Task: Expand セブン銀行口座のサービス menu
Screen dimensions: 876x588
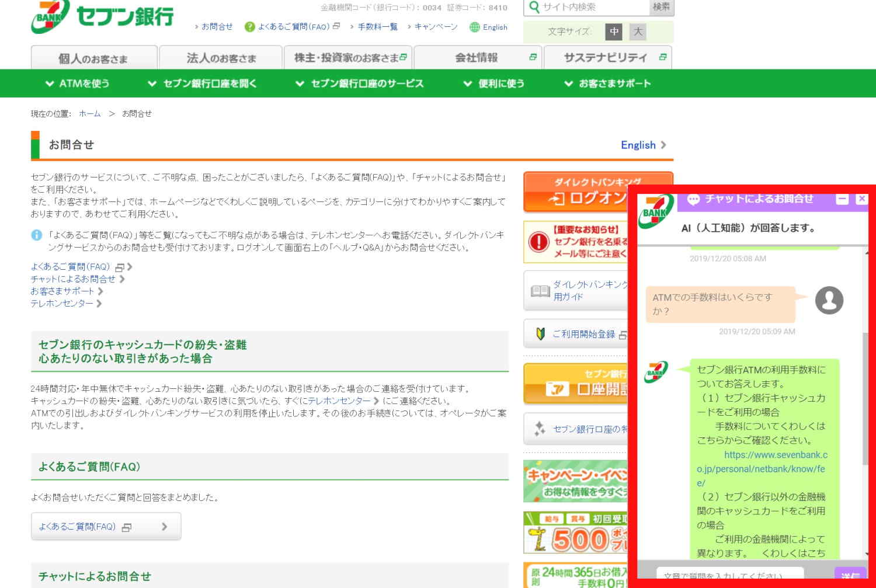Action: [x=360, y=83]
